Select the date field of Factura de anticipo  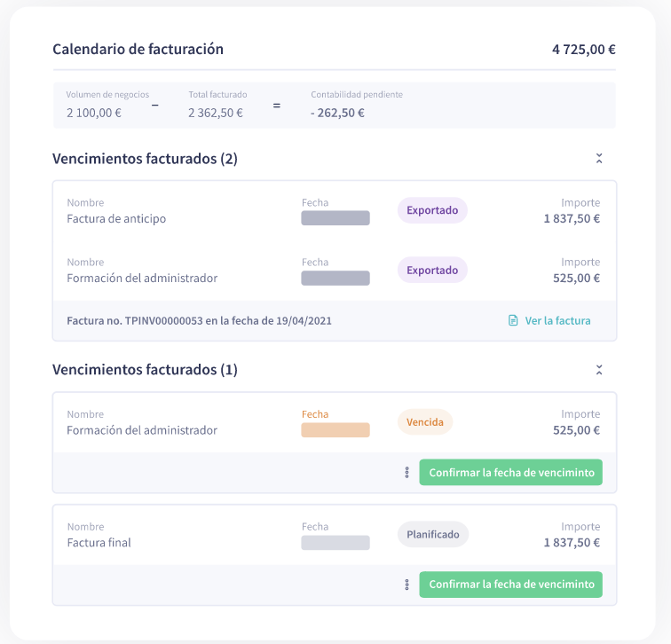(335, 218)
